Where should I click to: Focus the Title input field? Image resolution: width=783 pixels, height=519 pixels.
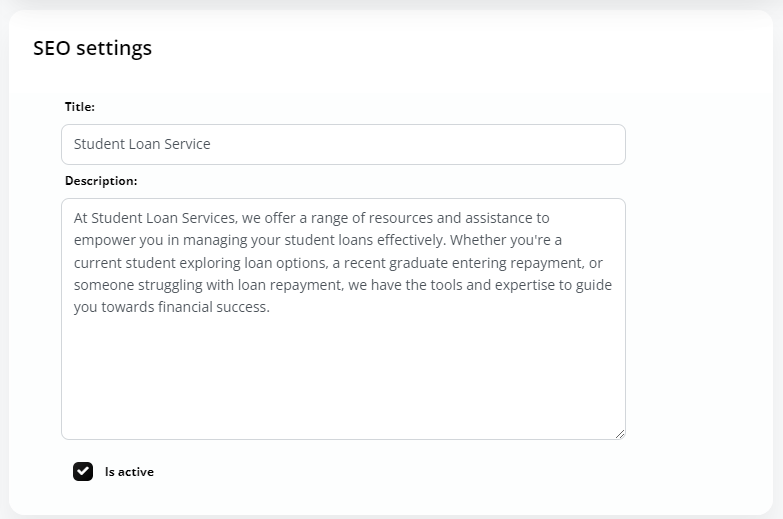click(x=343, y=144)
